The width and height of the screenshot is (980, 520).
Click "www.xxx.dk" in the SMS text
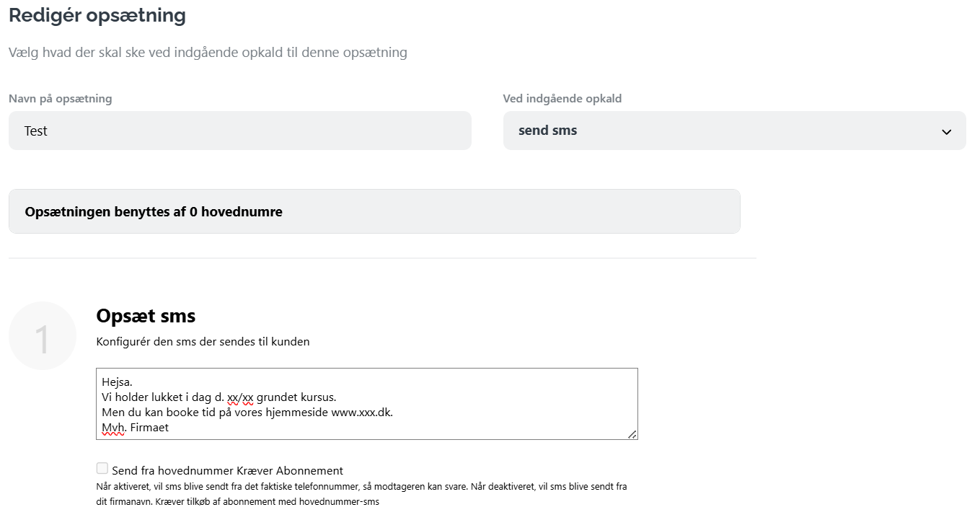click(361, 412)
